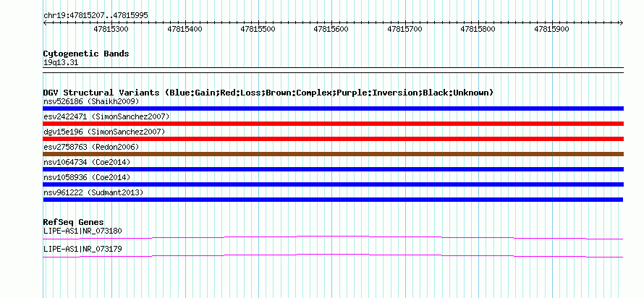
Task: Click the esv2422471 (SimonSanchez2007) variant label
Action: (x=106, y=116)
